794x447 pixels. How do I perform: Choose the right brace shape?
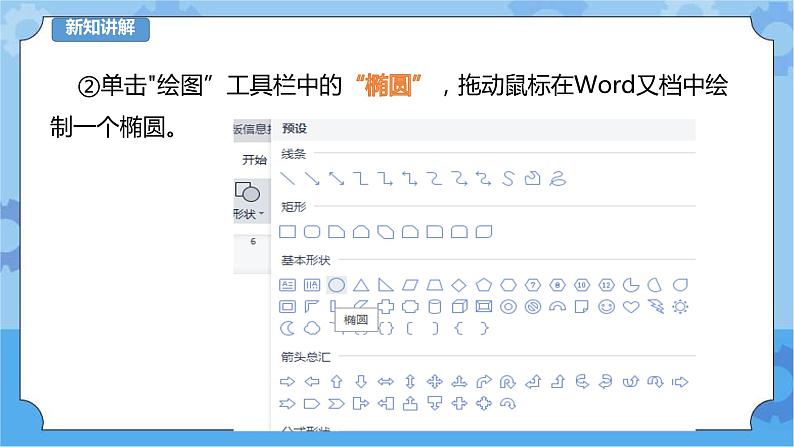[484, 328]
